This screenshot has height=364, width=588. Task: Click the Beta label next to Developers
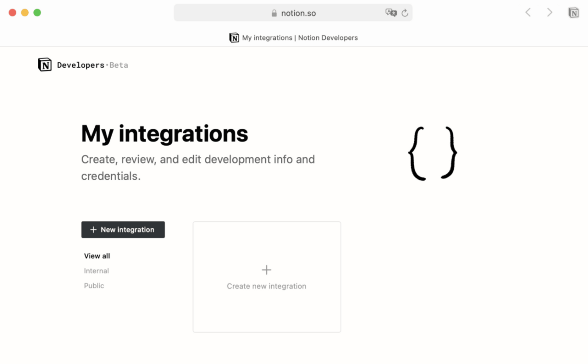click(119, 65)
